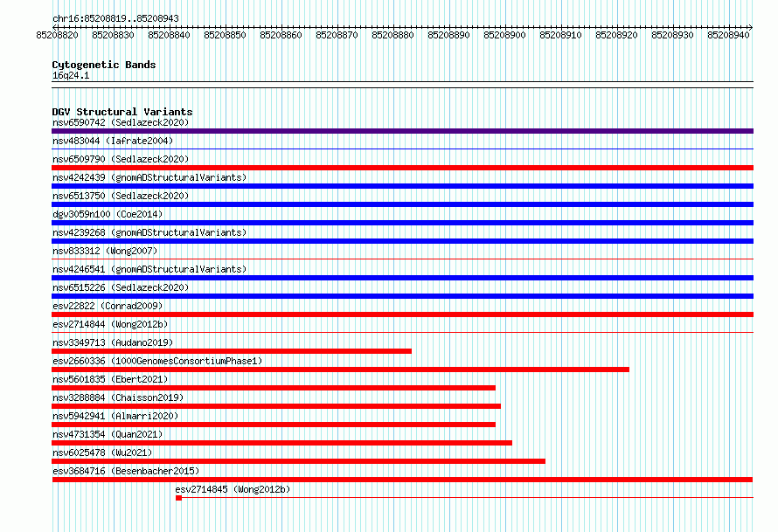Click the DGV Structural Variants heading

point(122,112)
